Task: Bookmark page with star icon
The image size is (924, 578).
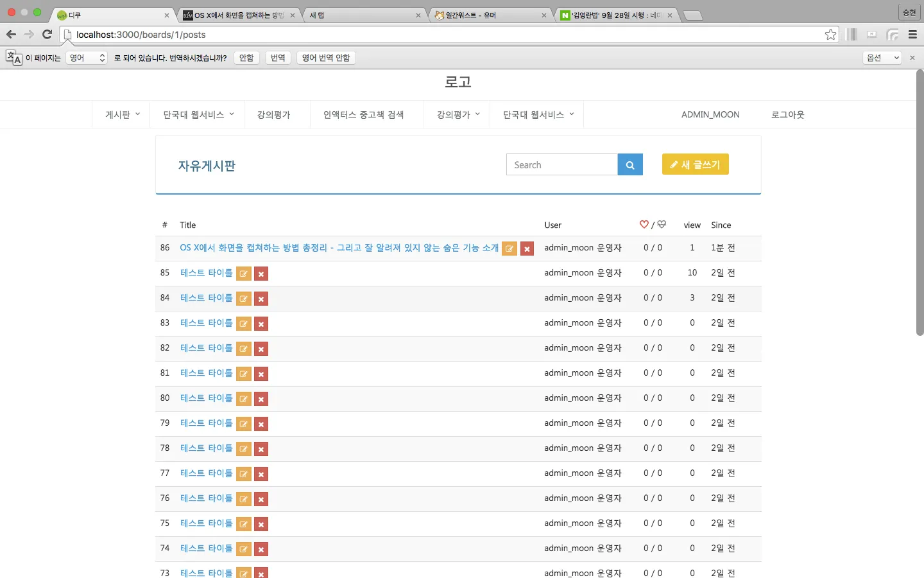Action: pyautogui.click(x=830, y=35)
